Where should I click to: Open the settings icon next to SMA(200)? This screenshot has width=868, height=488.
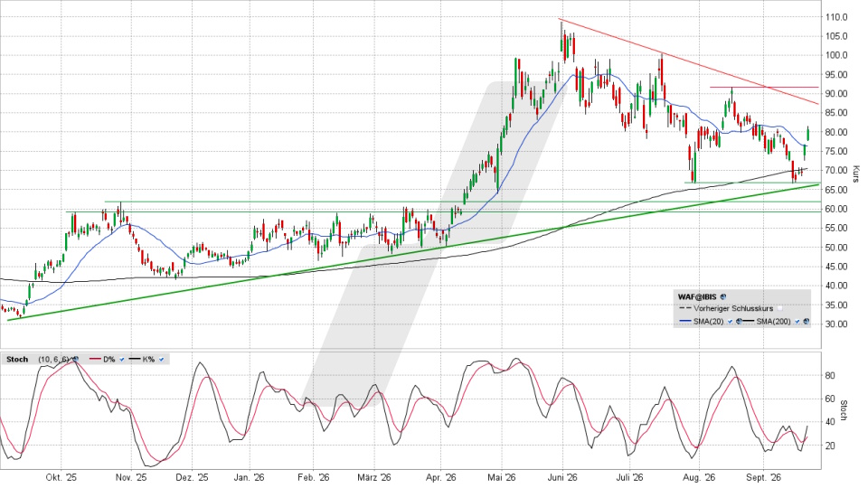click(806, 322)
